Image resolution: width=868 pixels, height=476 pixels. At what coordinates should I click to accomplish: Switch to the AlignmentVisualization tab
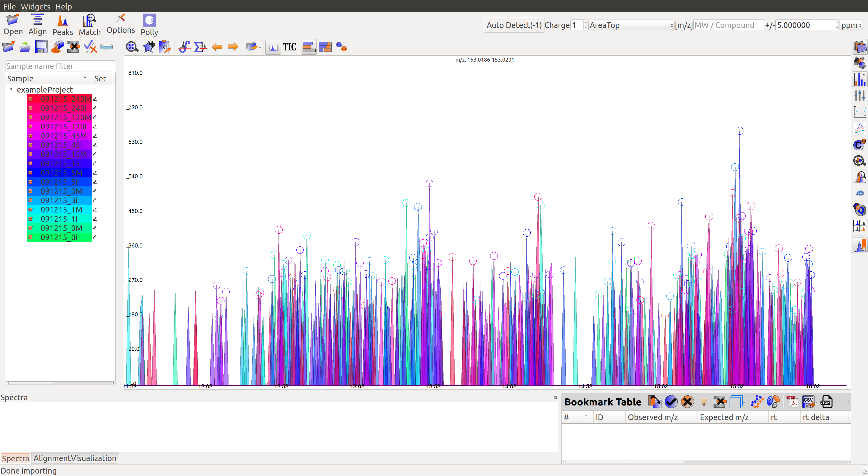[x=75, y=458]
